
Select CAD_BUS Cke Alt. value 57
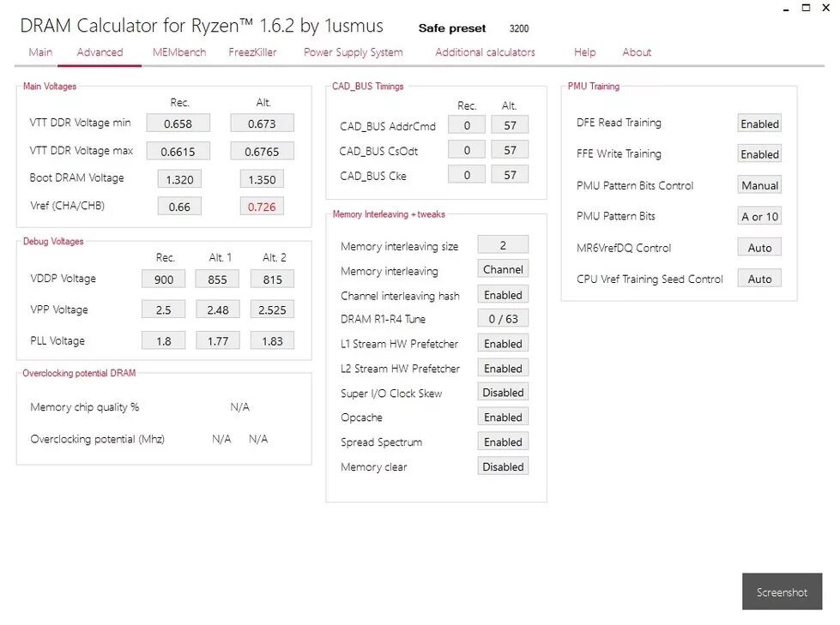(x=510, y=174)
